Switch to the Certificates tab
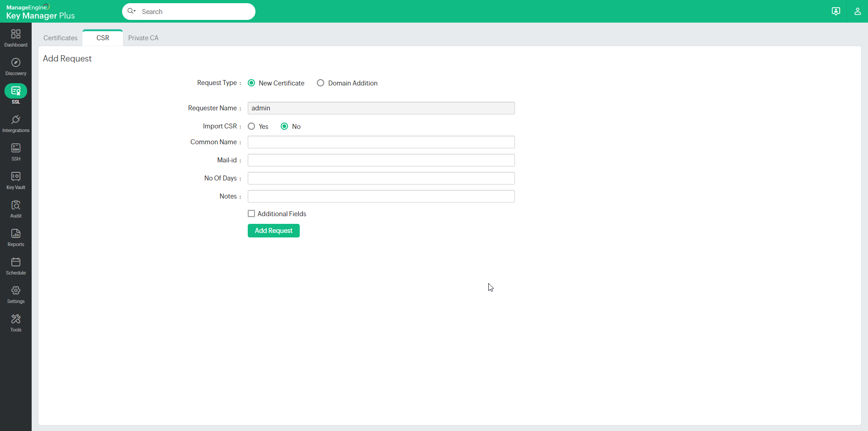 tap(61, 38)
